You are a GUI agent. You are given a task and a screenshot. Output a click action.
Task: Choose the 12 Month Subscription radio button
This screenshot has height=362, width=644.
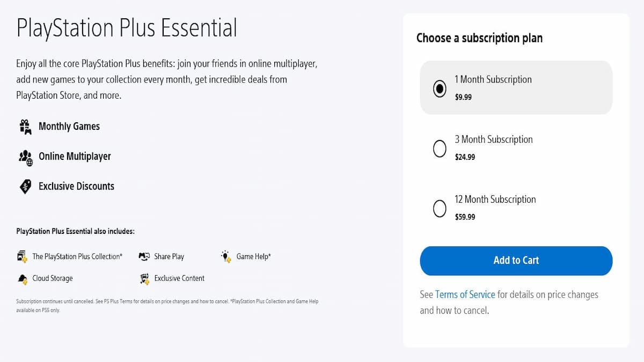coord(440,208)
